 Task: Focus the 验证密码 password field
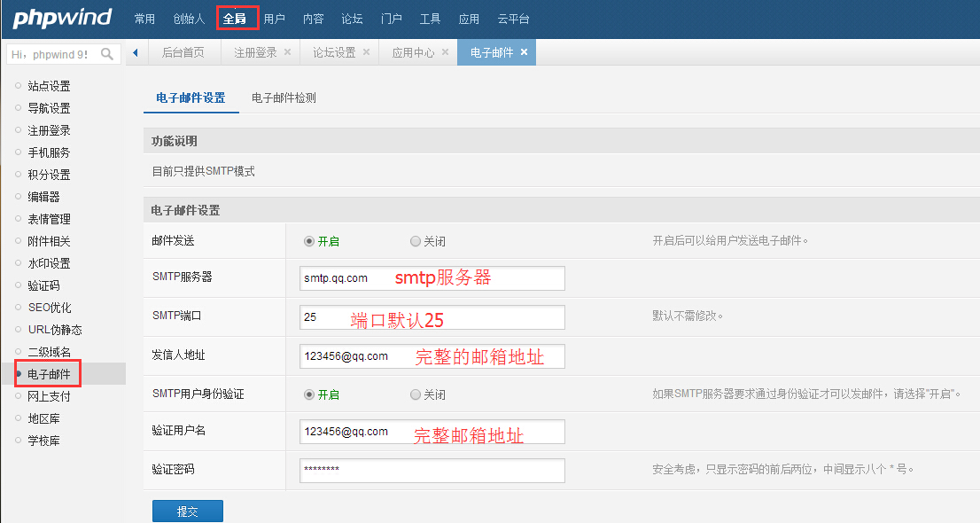click(432, 470)
